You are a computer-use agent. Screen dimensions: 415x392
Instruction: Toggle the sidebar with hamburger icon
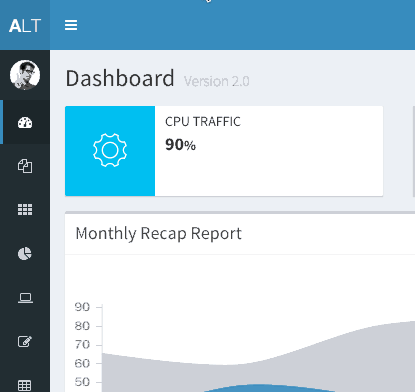point(71,25)
